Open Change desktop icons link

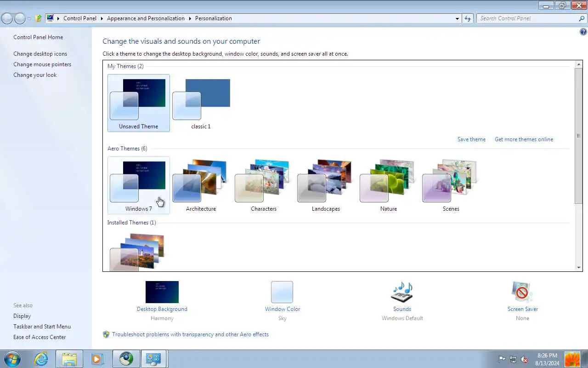[40, 54]
